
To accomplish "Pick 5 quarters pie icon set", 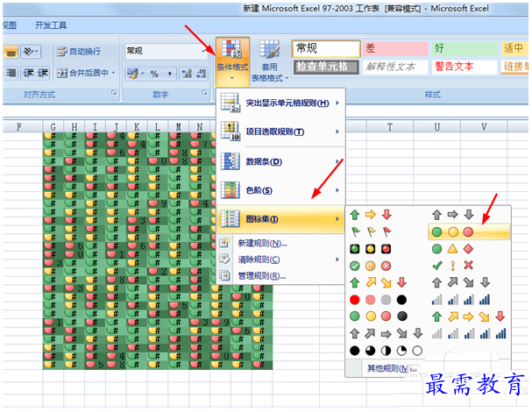I will pyautogui.click(x=387, y=351).
